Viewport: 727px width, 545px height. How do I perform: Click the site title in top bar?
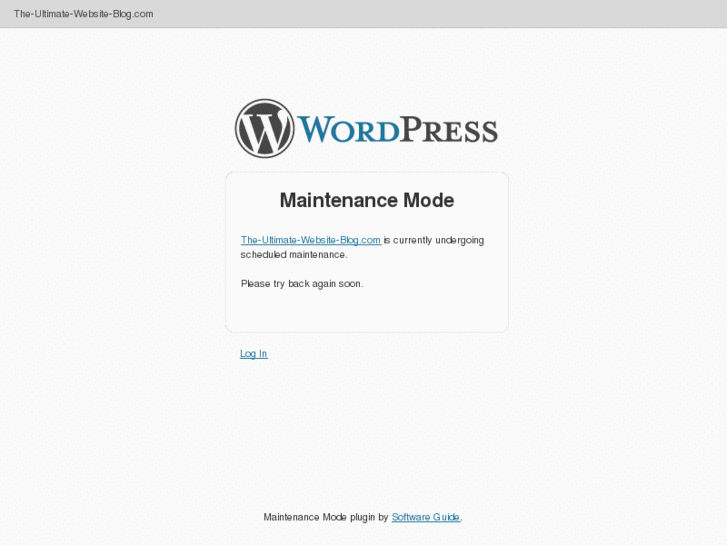pos(83,14)
